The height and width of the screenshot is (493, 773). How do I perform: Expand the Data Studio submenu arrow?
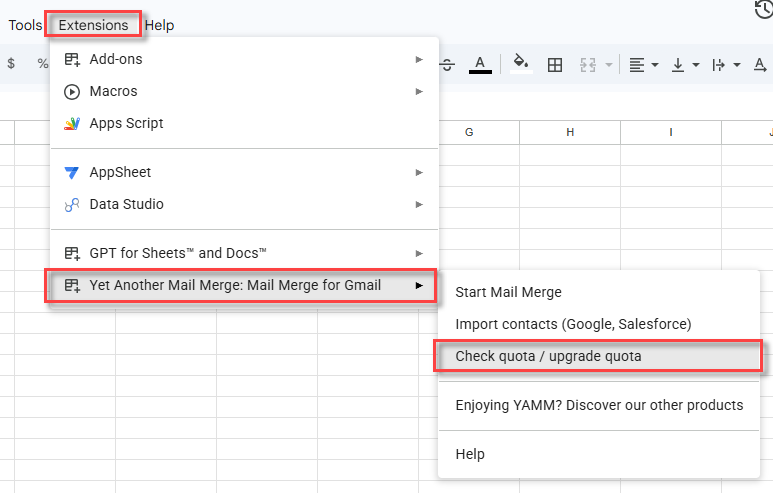click(419, 204)
